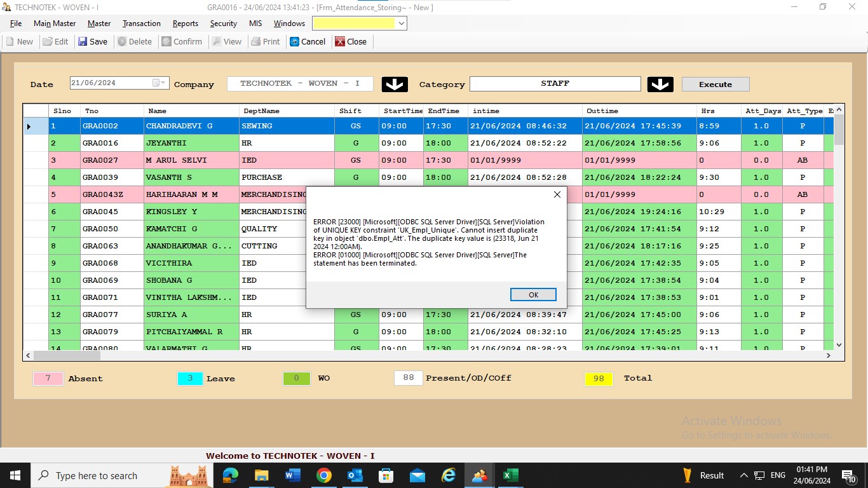Viewport: 868px width, 488px height.
Task: Click the grid's right horizontal scroll arrow
Action: click(x=828, y=356)
